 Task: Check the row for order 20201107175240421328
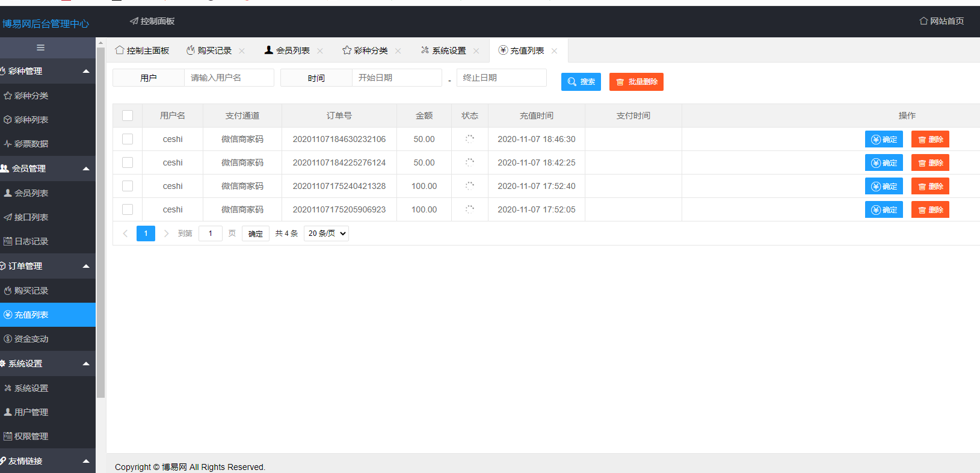[x=128, y=186]
